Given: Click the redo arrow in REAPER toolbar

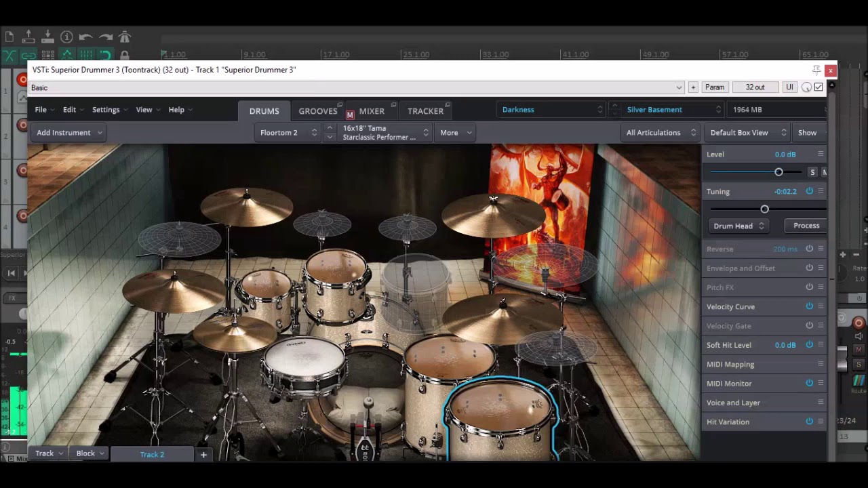Looking at the screenshot, I should (105, 37).
